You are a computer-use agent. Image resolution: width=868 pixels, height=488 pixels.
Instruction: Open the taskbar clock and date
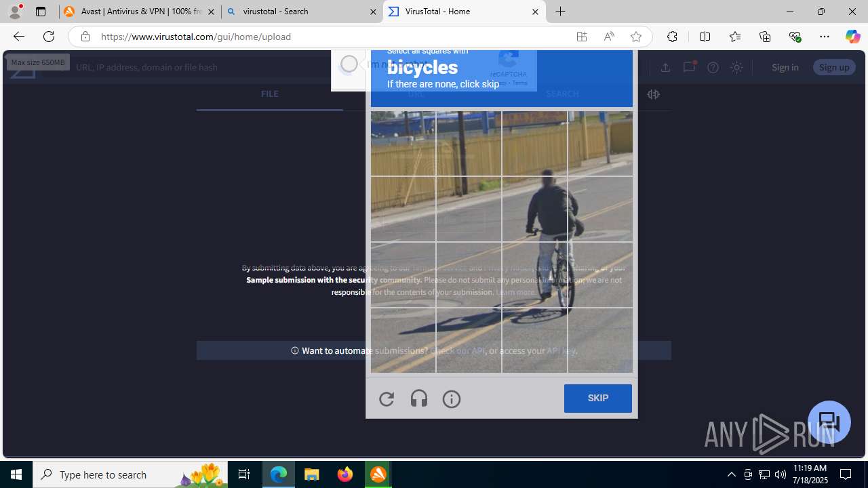tap(810, 474)
